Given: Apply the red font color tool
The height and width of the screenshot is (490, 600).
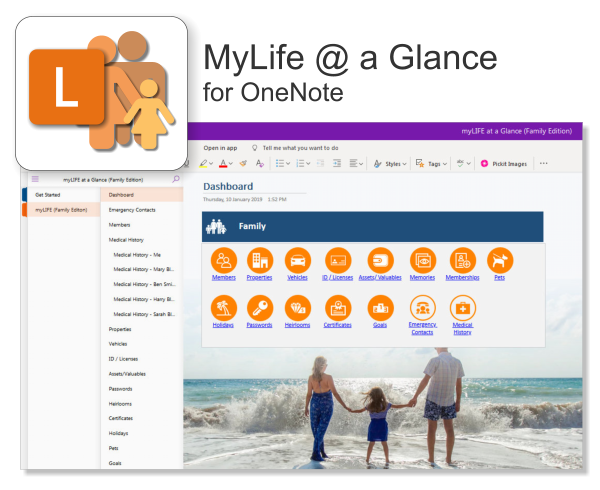Looking at the screenshot, I should (223, 164).
